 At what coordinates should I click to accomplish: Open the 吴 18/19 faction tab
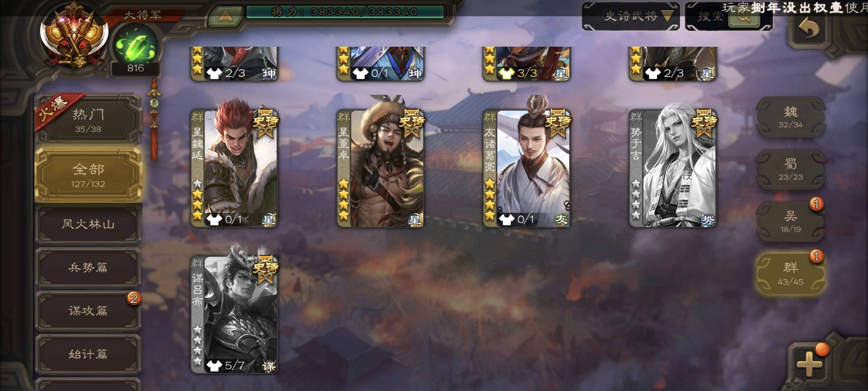pos(791,221)
